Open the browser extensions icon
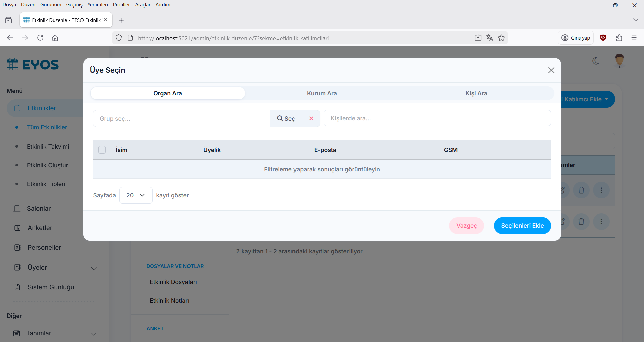 pyautogui.click(x=619, y=38)
